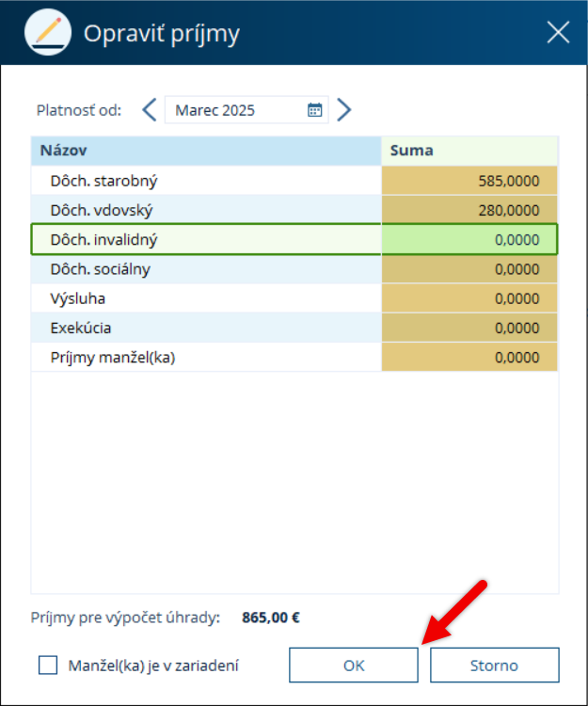This screenshot has width=588, height=706.
Task: Go to next month arrow
Action: click(x=344, y=110)
